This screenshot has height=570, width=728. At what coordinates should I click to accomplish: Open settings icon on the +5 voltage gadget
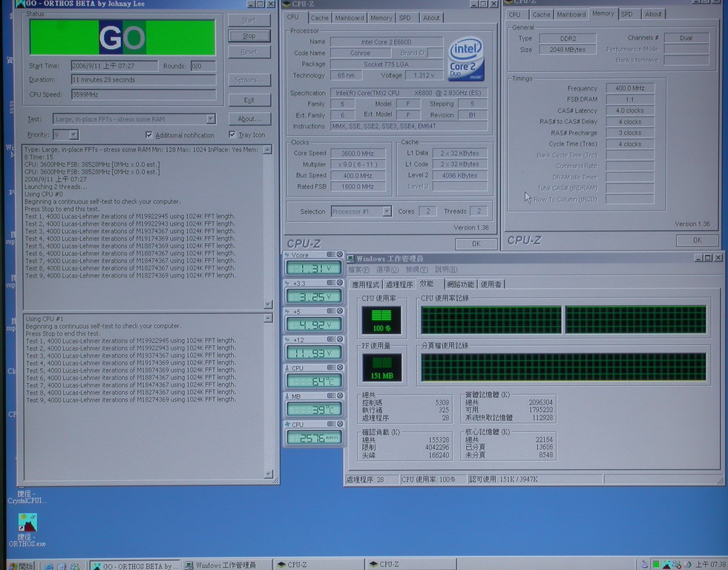[330, 311]
